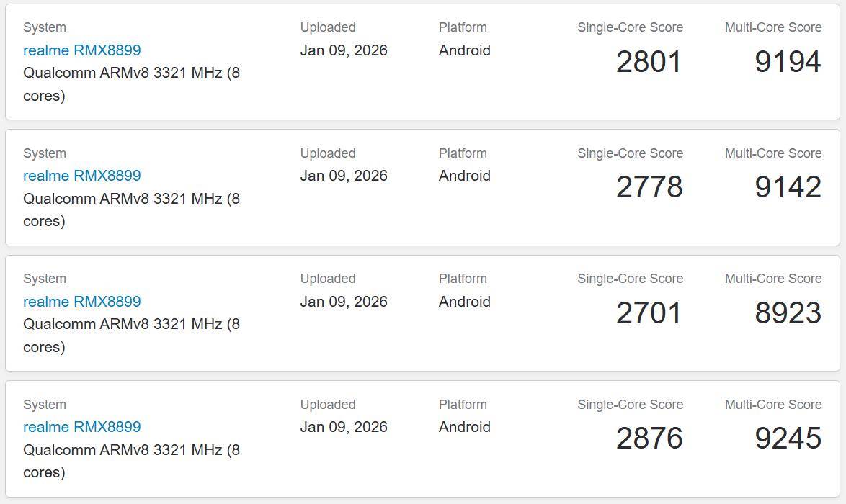Image resolution: width=846 pixels, height=504 pixels.
Task: Open realme RMX8899 link with 2701 single-core score
Action: pyautogui.click(x=81, y=302)
